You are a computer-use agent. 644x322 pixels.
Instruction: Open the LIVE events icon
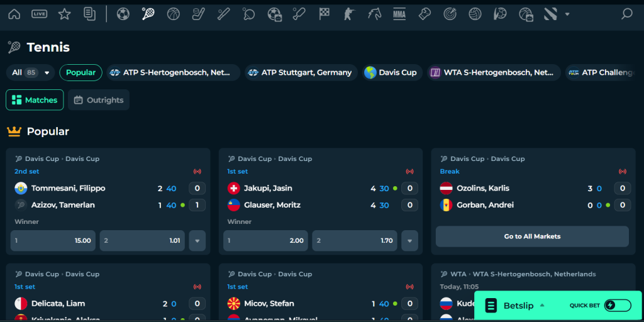(x=40, y=14)
